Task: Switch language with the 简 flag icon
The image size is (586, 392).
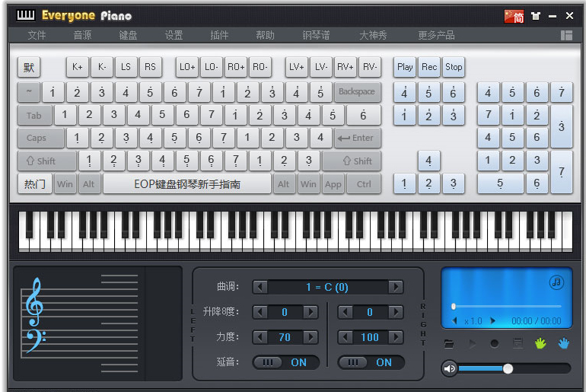Action: [514, 16]
